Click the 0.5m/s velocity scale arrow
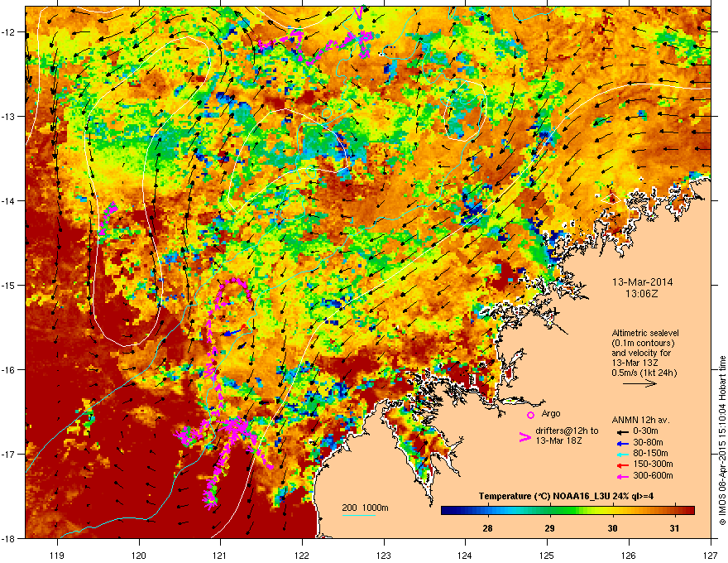Viewport: 728px width, 563px height. click(x=639, y=383)
